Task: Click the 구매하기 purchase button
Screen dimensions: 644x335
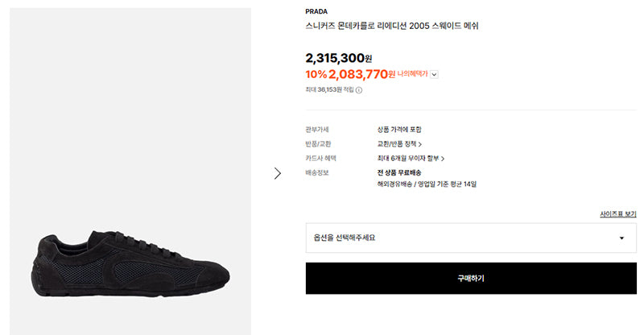Action: (x=471, y=279)
